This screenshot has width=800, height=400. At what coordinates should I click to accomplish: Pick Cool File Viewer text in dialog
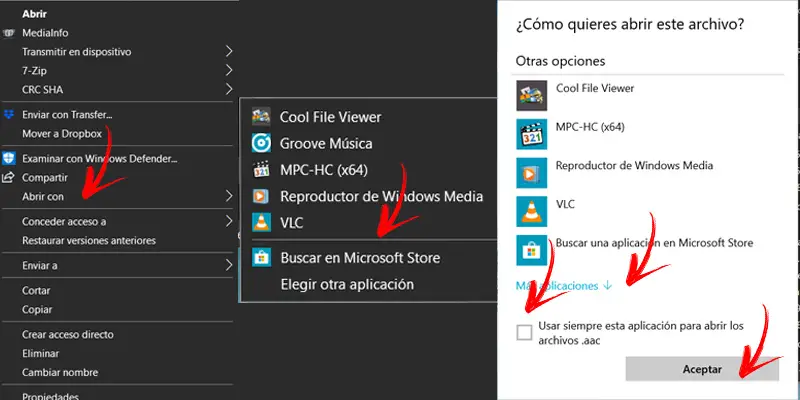click(x=595, y=88)
